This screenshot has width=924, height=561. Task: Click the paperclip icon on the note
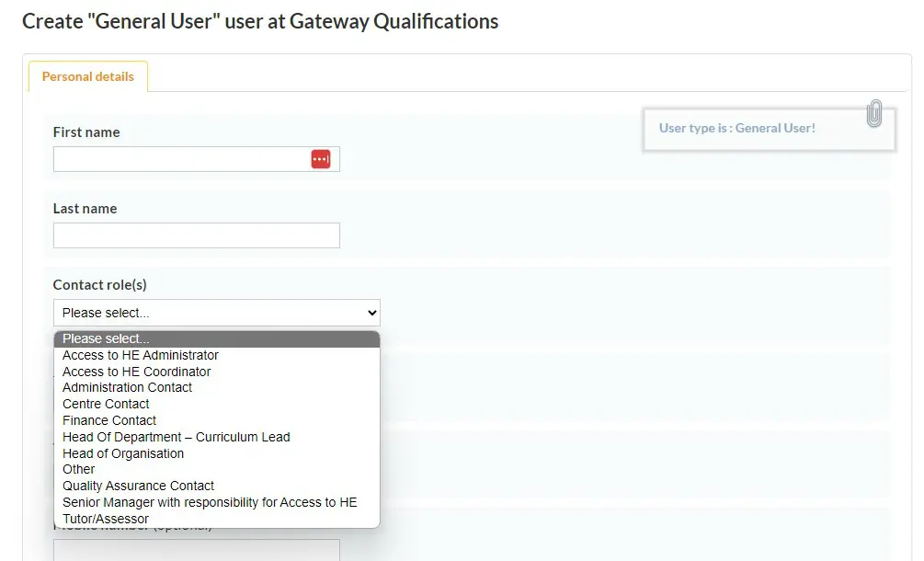coord(874,114)
